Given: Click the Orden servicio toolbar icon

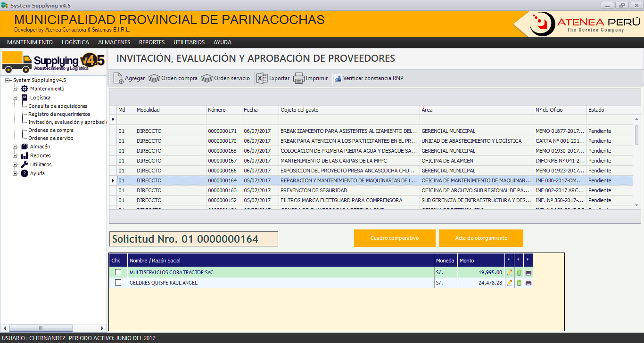Looking at the screenshot, I should 206,78.
